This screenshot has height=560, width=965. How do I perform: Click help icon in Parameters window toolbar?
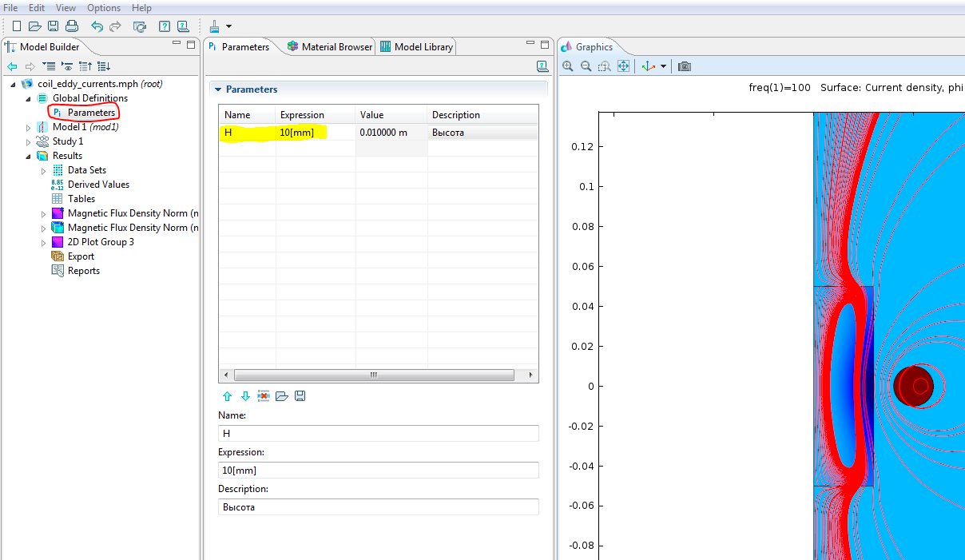542,66
